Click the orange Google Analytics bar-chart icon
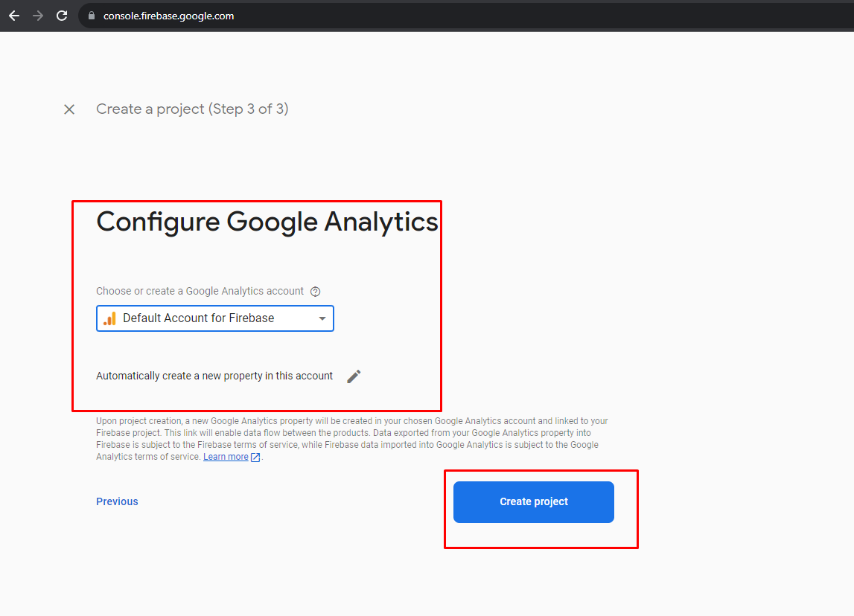This screenshot has height=616, width=854. [109, 318]
